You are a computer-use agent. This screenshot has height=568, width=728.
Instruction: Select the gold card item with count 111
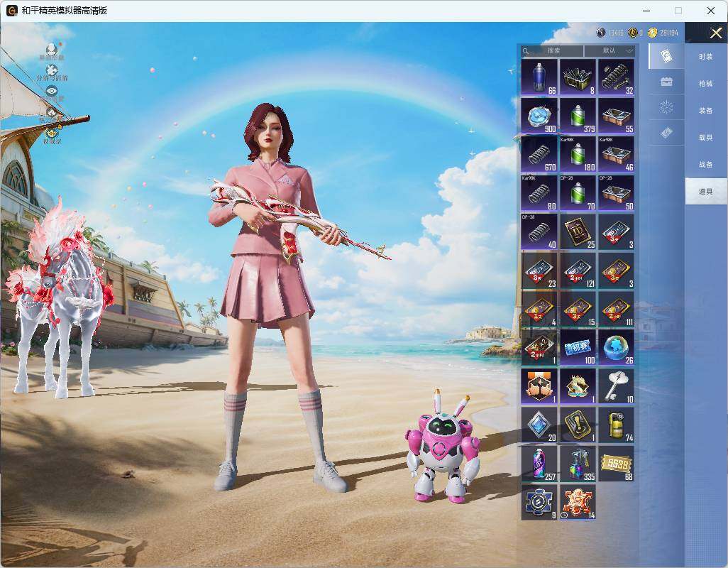(616, 309)
